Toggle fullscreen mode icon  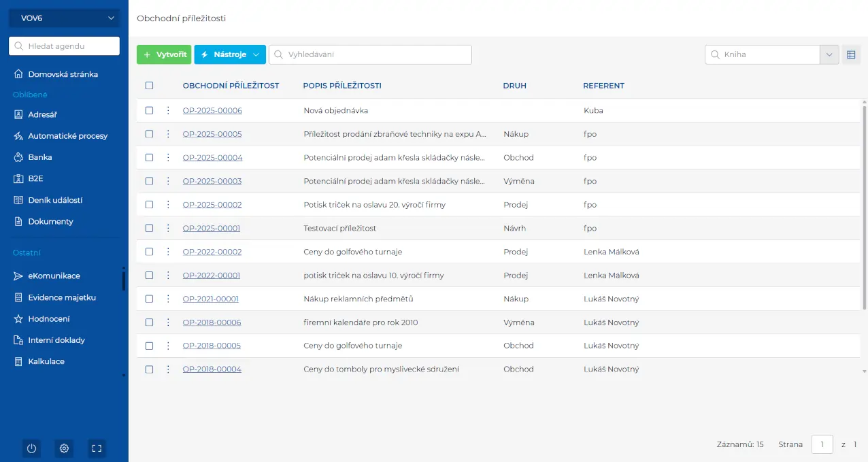coord(97,448)
